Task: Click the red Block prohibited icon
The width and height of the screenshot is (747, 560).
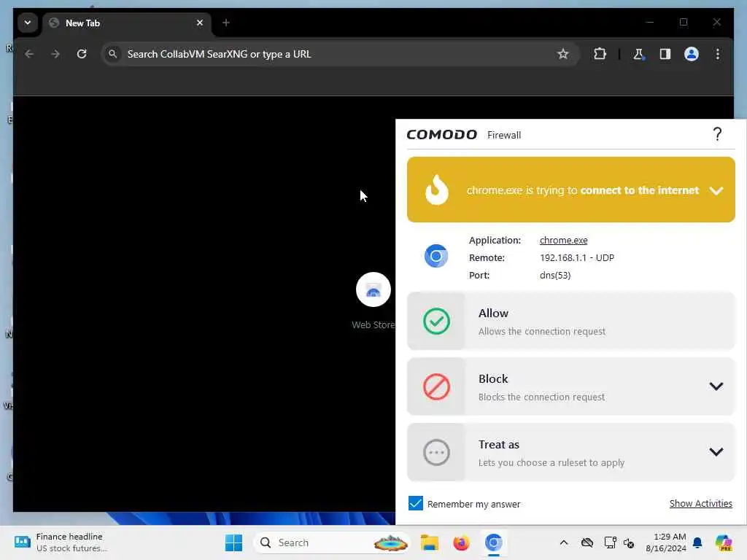Action: 436,386
